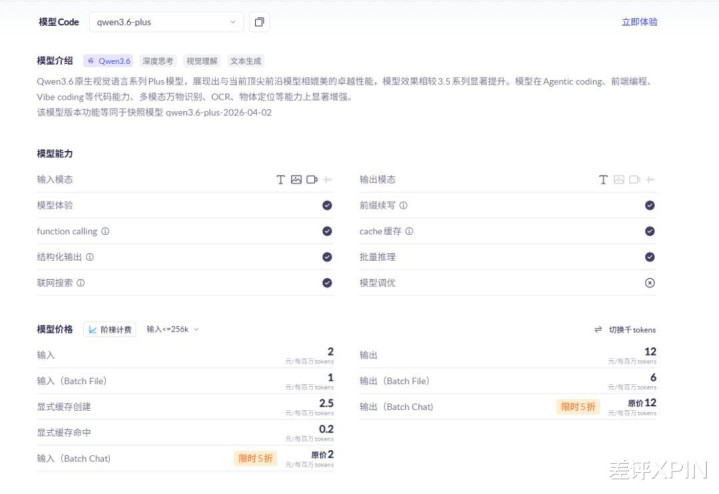
Task: Click the 批量推理 check mark
Action: click(650, 257)
